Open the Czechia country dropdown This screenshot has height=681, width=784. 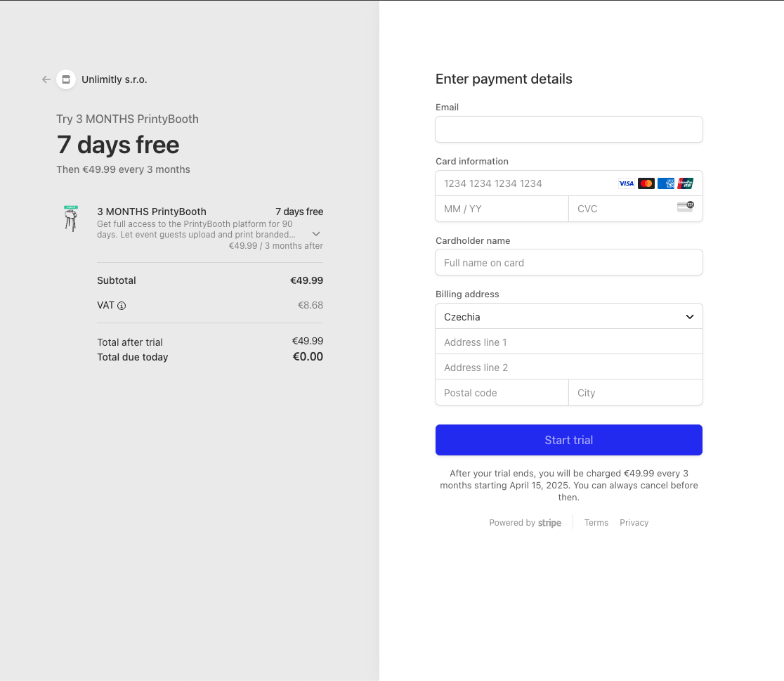(569, 317)
